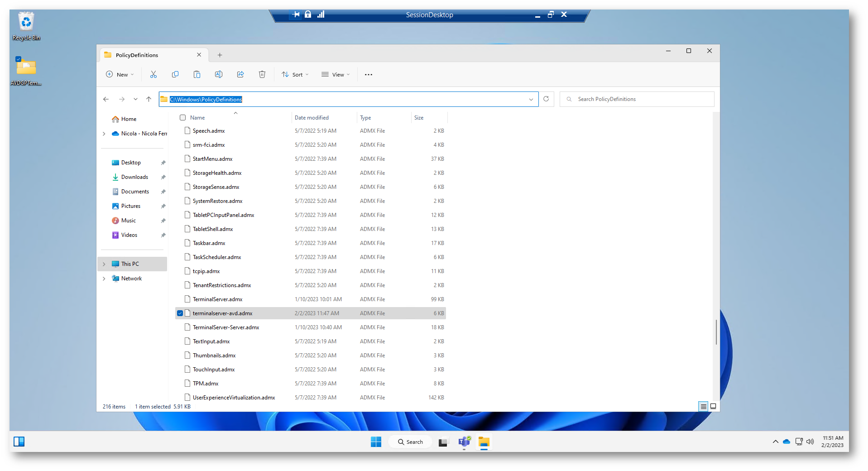Expand the Network tree node

(x=104, y=279)
